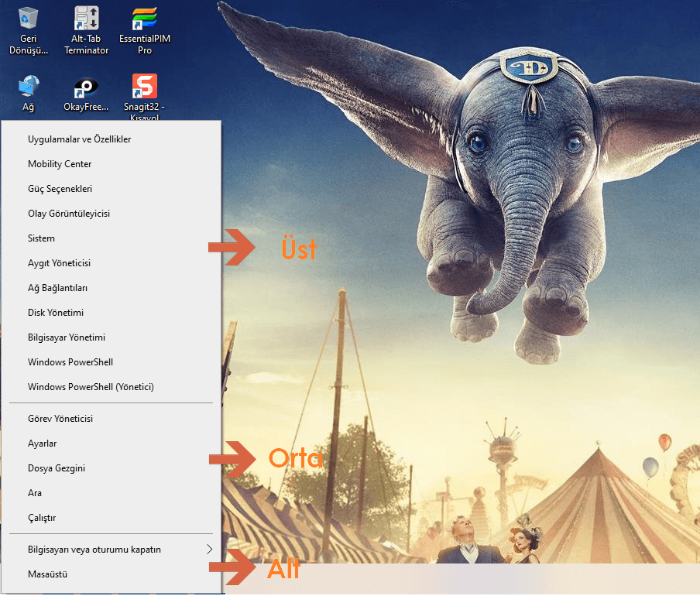Open Dosya Gezgini from the menu
This screenshot has width=700, height=596.
coord(112,468)
